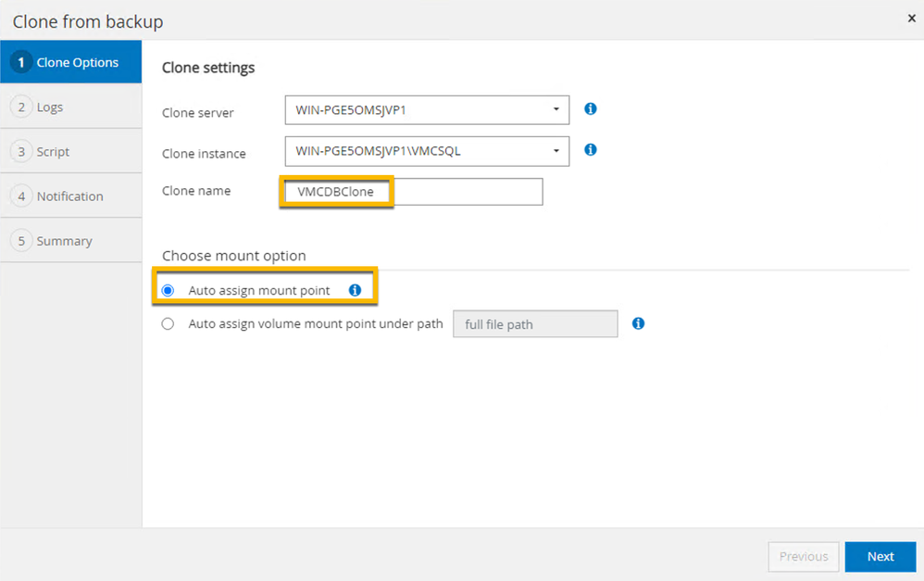
Task: Select Auto assign mount point radio button
Action: 168,290
